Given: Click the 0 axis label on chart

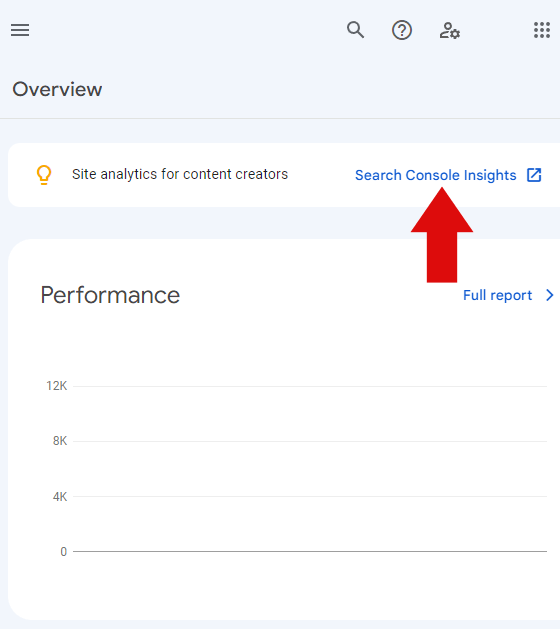Looking at the screenshot, I should click(x=63, y=552).
